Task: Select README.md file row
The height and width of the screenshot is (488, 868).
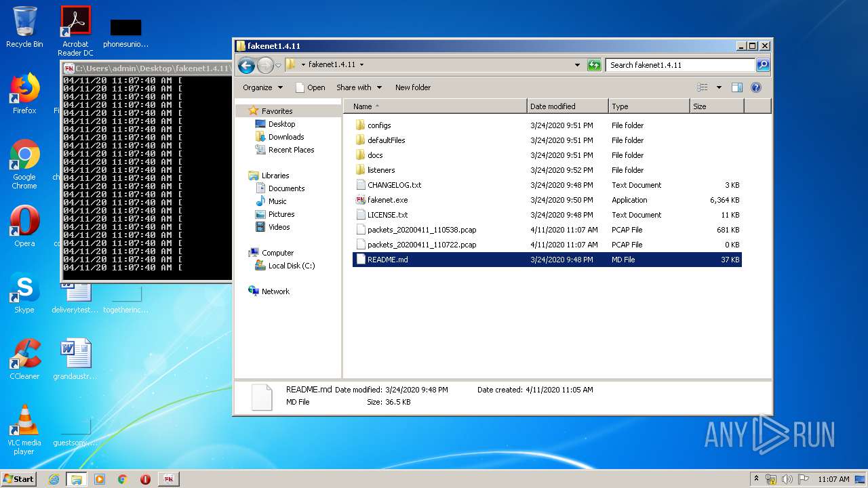Action: [547, 260]
